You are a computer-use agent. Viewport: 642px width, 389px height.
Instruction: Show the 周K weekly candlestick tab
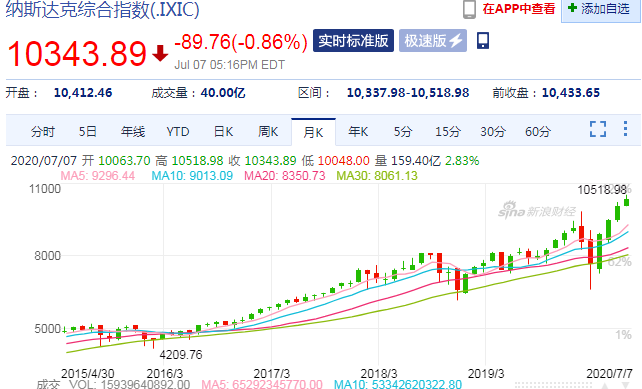point(268,132)
